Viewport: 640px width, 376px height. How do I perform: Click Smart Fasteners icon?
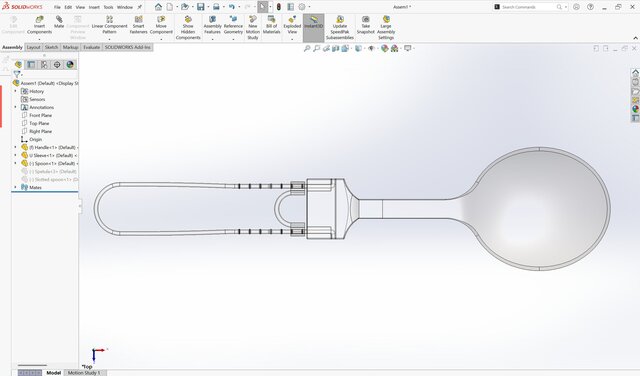pyautogui.click(x=138, y=25)
